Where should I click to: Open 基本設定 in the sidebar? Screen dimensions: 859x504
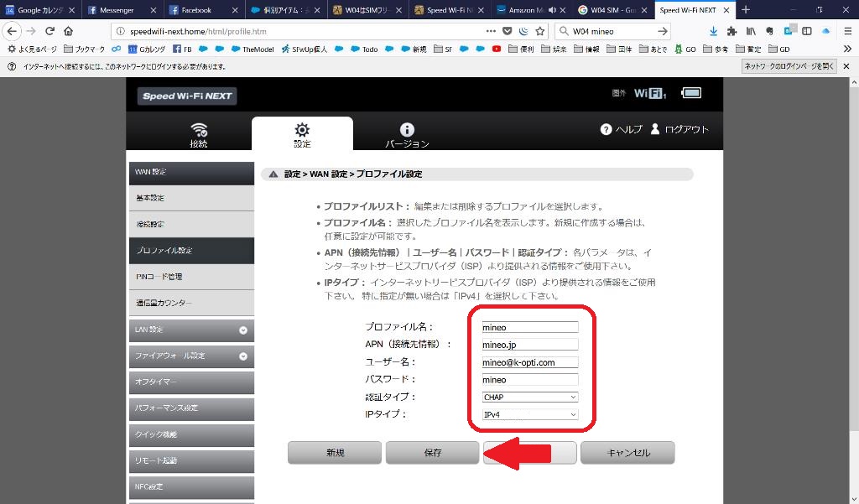click(191, 198)
